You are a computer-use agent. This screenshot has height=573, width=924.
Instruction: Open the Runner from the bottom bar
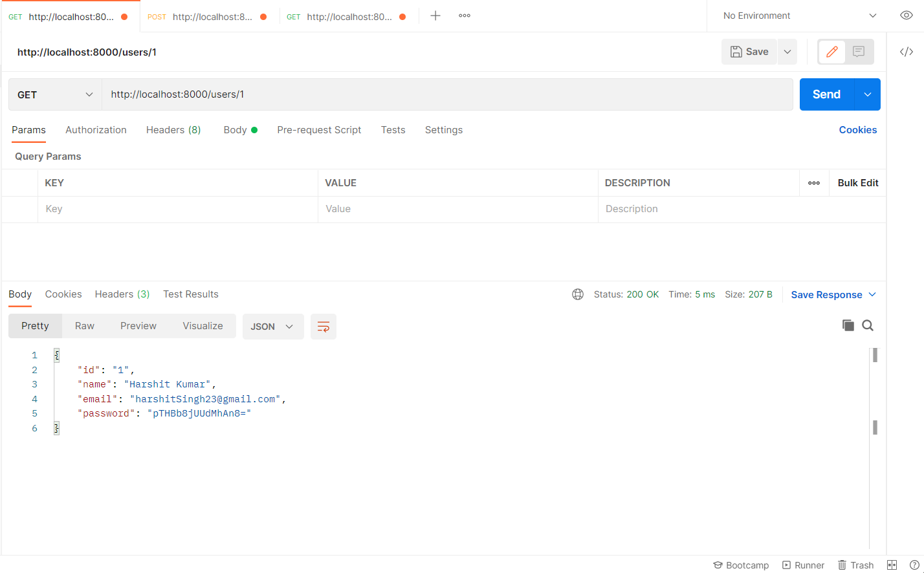[x=804, y=565]
